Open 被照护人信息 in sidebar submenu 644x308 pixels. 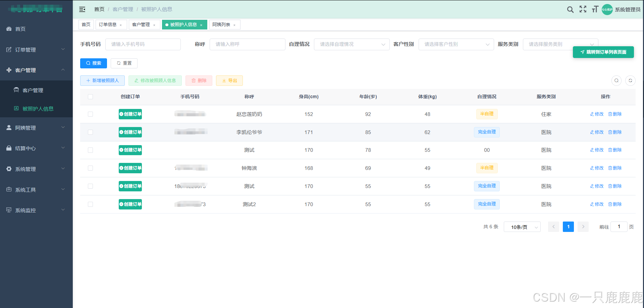[x=36, y=109]
